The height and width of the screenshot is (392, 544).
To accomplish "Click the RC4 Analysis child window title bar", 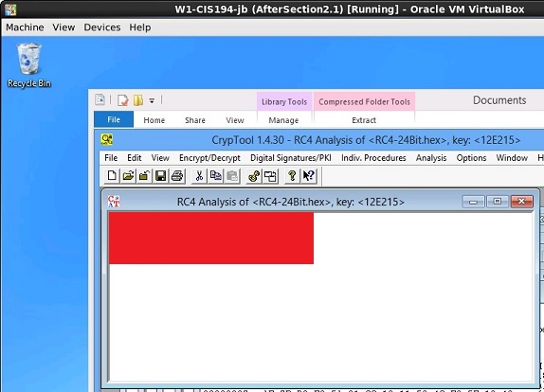I will [x=291, y=202].
